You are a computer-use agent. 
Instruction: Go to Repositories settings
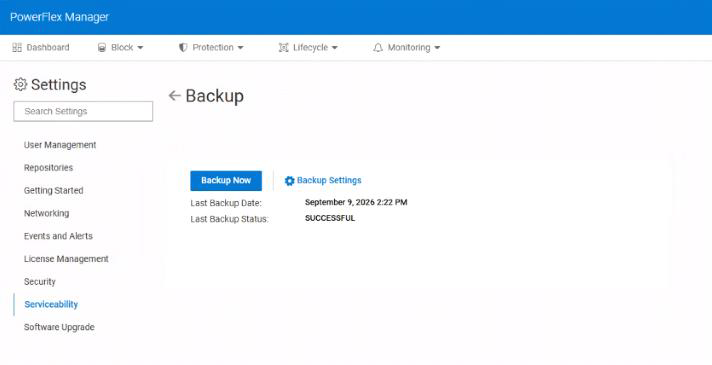[x=49, y=168]
